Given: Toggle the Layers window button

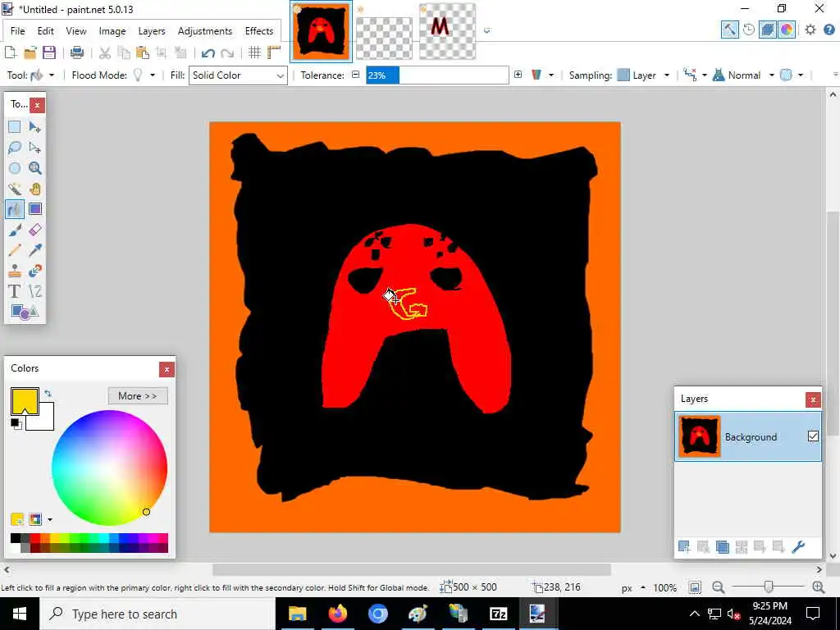Looking at the screenshot, I should 768,30.
